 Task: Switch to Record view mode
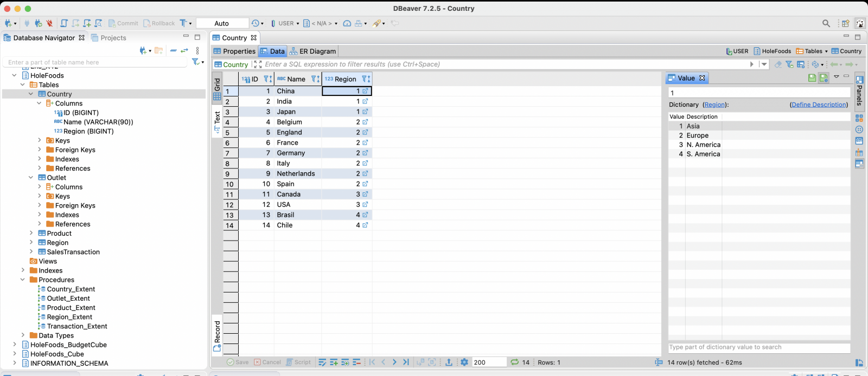click(x=217, y=334)
